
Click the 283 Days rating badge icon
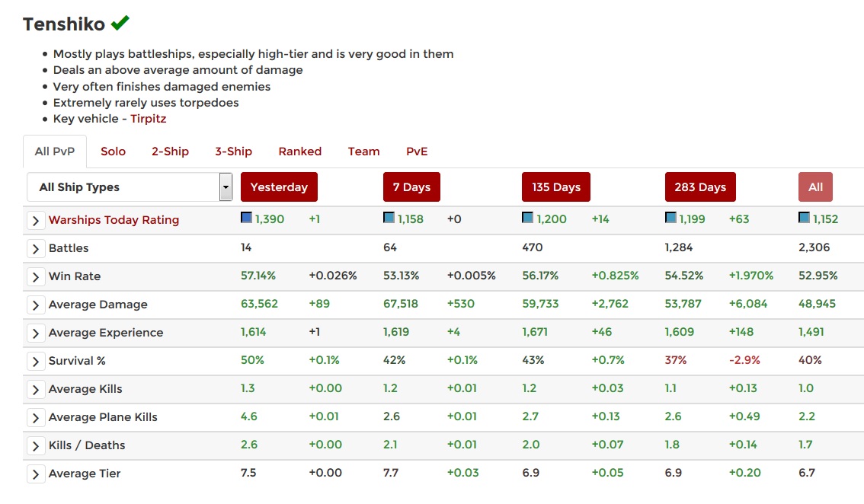[x=670, y=218]
